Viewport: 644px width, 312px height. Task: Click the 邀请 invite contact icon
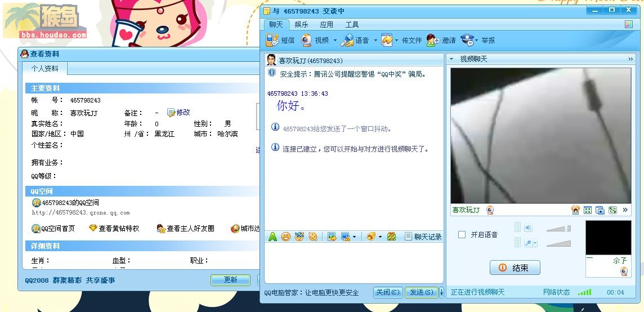click(x=433, y=40)
